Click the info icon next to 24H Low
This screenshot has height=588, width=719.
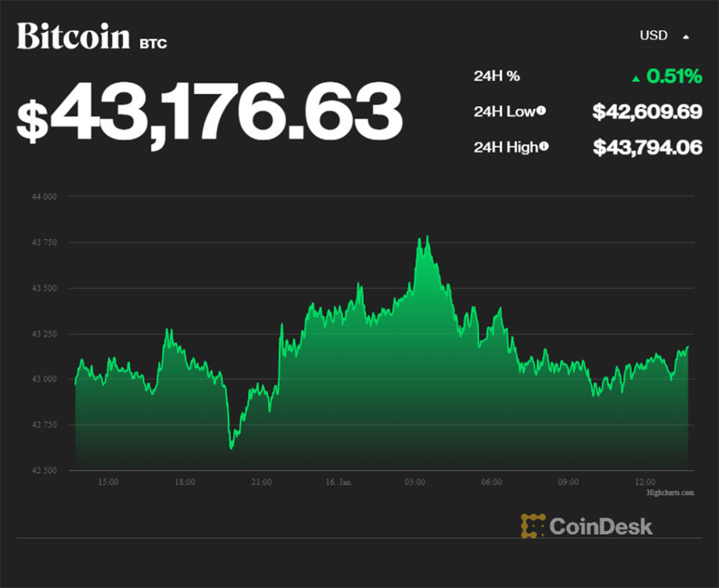coord(541,111)
